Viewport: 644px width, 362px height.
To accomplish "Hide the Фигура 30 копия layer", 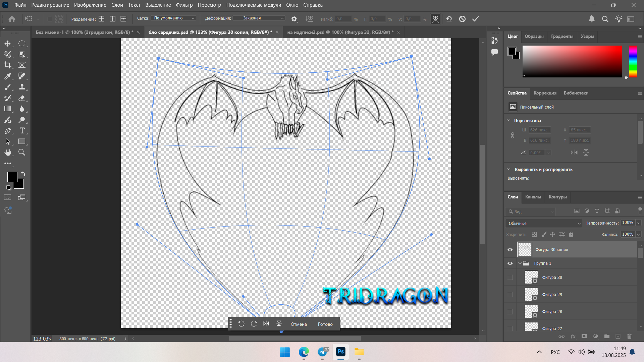I will (x=510, y=250).
